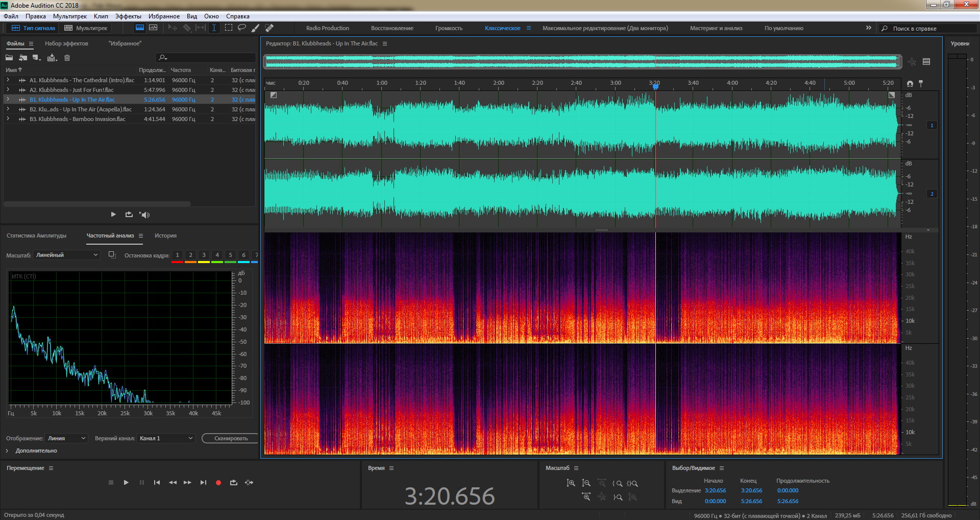Expand the B3. Klubbheads - Bamboo Invasion row

(8, 119)
